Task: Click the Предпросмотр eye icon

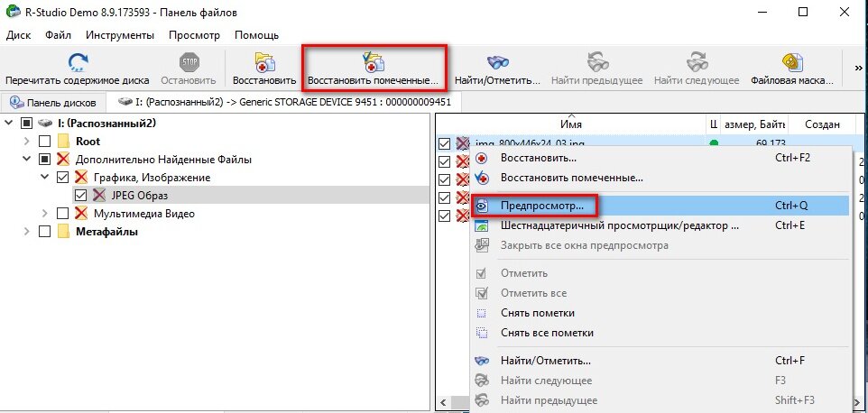Action: point(482,206)
